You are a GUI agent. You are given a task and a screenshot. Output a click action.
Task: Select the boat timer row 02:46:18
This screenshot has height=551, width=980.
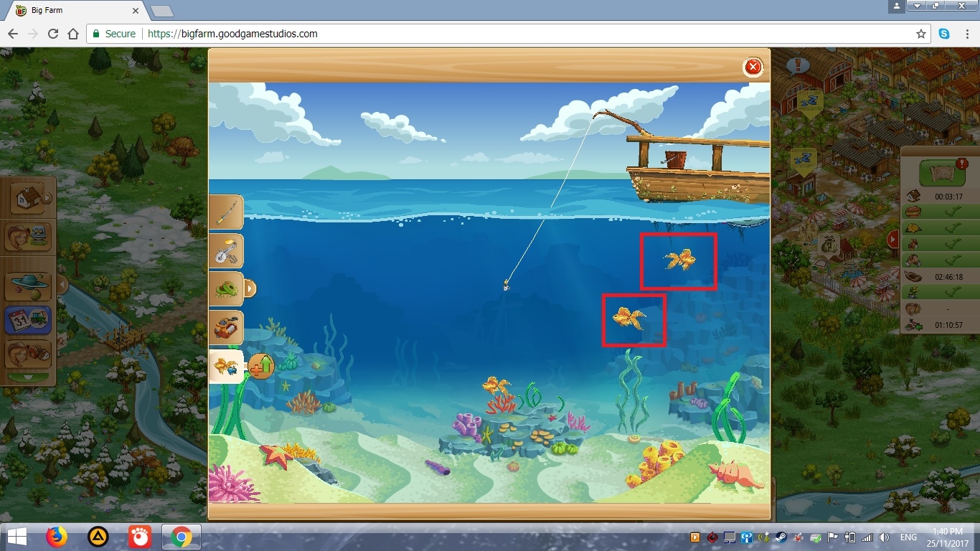(942, 277)
